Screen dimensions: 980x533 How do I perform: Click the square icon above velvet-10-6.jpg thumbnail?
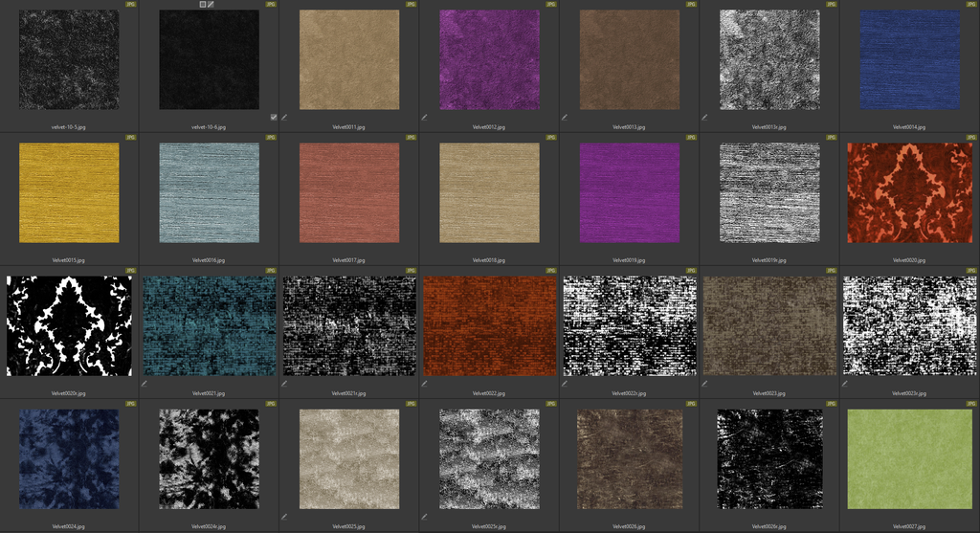pos(203,5)
